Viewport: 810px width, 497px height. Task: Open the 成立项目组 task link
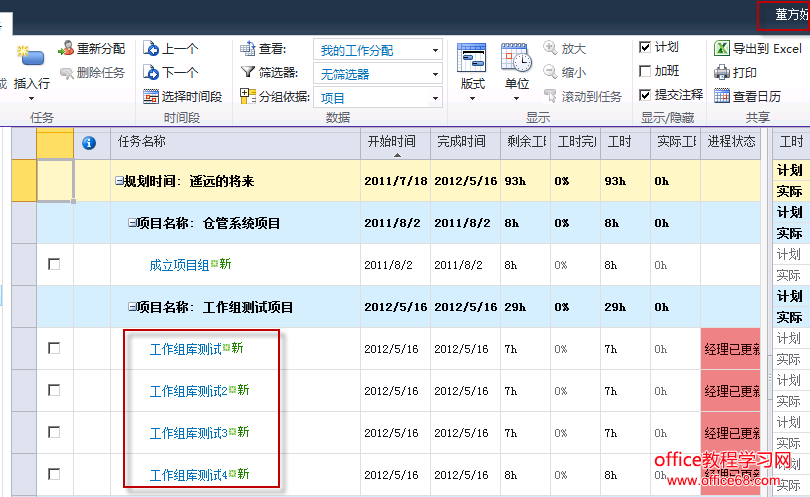pos(179,265)
